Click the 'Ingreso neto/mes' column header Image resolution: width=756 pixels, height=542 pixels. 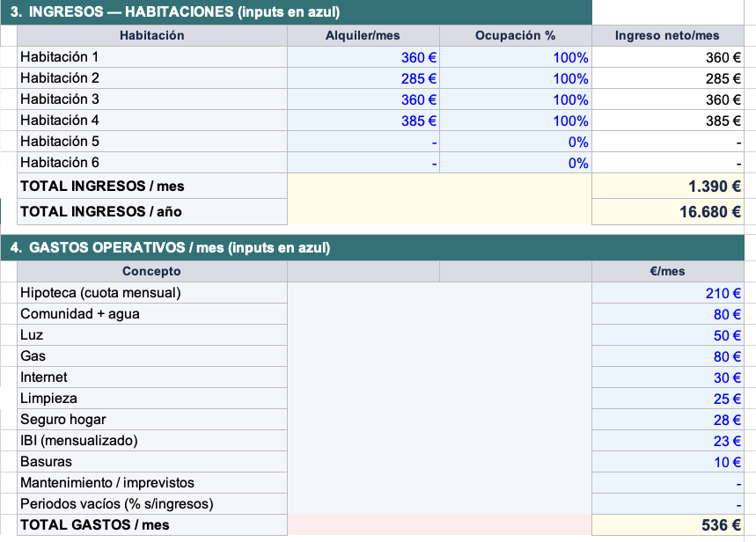point(668,36)
